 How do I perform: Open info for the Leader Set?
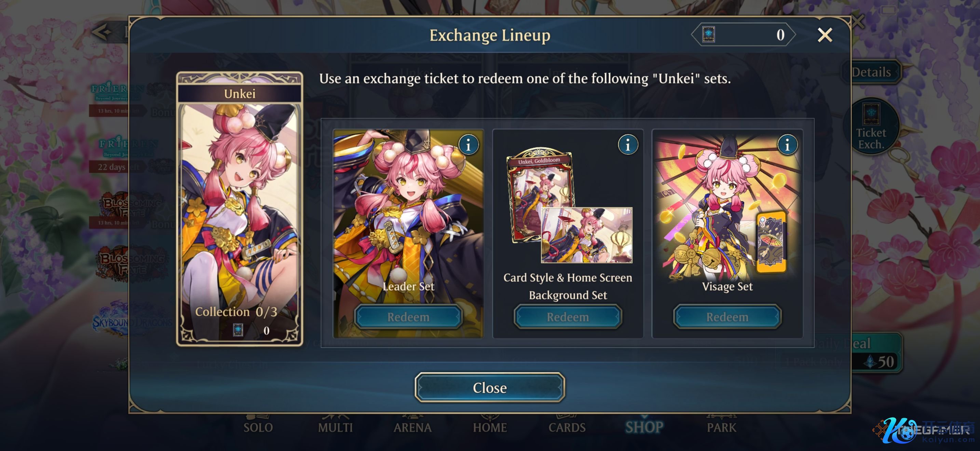[468, 145]
